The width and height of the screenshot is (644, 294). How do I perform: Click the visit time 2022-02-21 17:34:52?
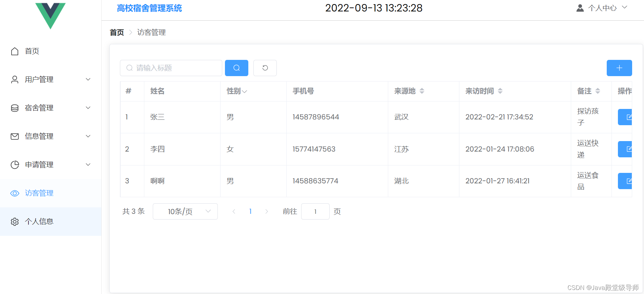click(499, 117)
